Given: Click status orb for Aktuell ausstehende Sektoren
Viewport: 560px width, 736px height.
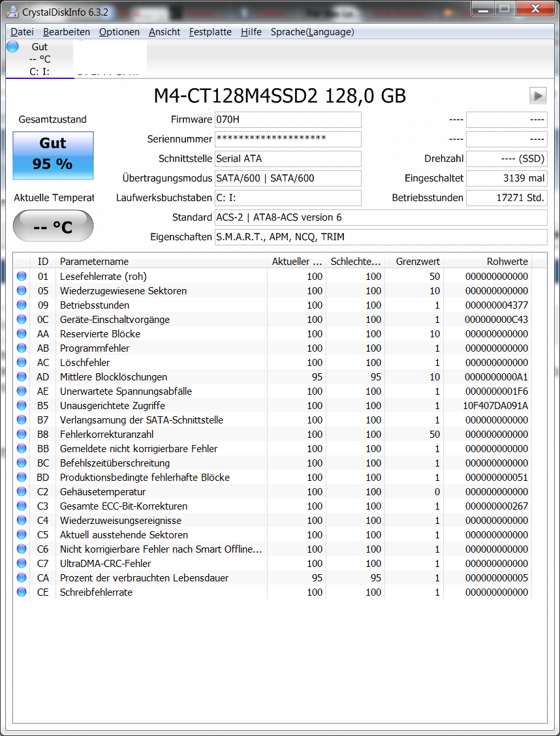Looking at the screenshot, I should pos(21,534).
